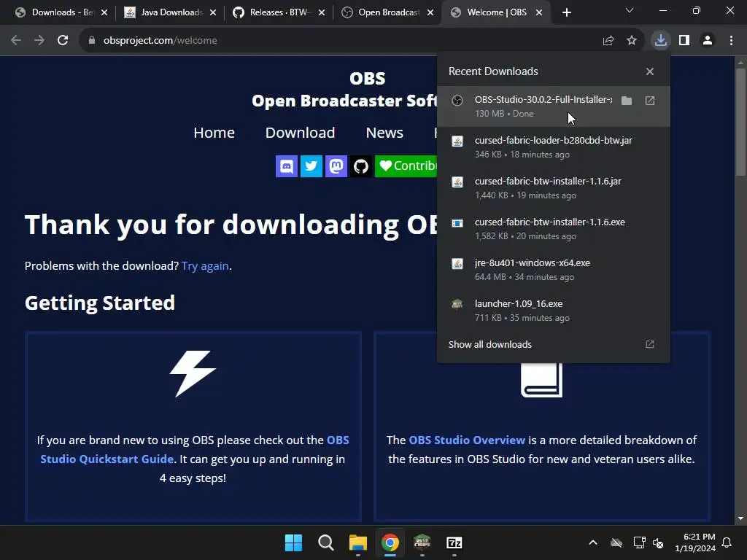Open the Download nav item
Image resolution: width=747 pixels, height=560 pixels.
(300, 133)
